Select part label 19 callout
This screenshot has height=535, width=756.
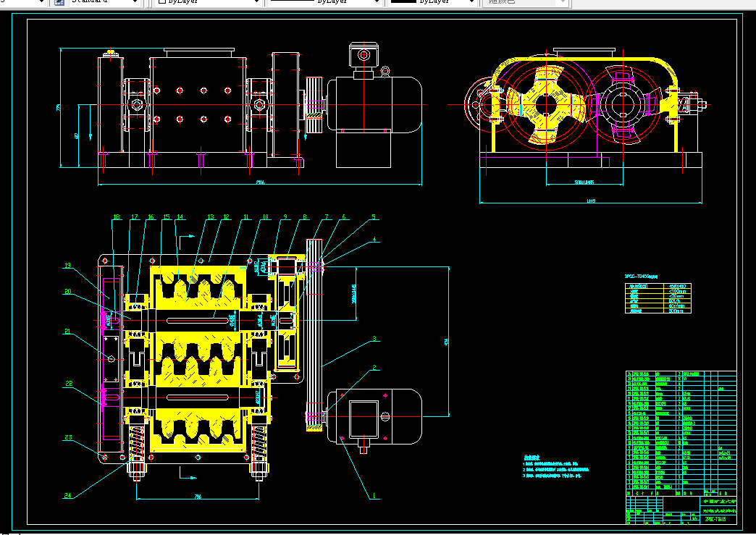67,265
